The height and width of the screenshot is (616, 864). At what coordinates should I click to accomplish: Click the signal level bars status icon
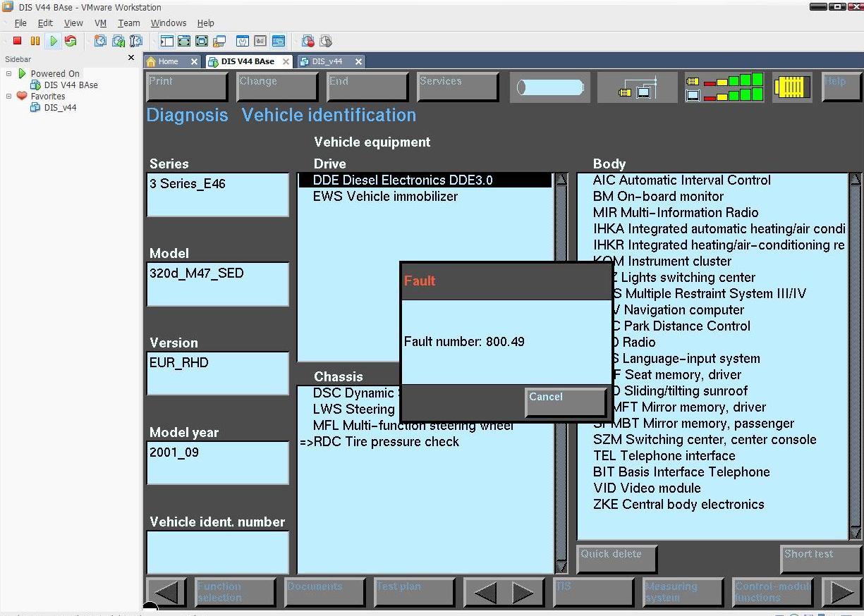724,87
